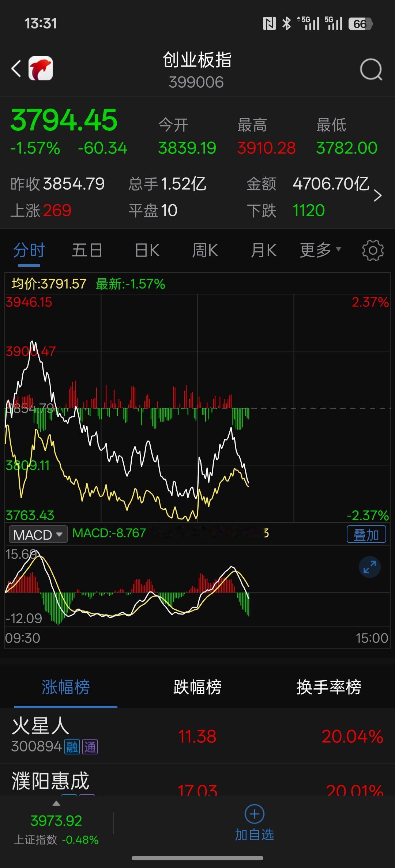Tap the MACD histogram sub-chart

click(x=197, y=587)
